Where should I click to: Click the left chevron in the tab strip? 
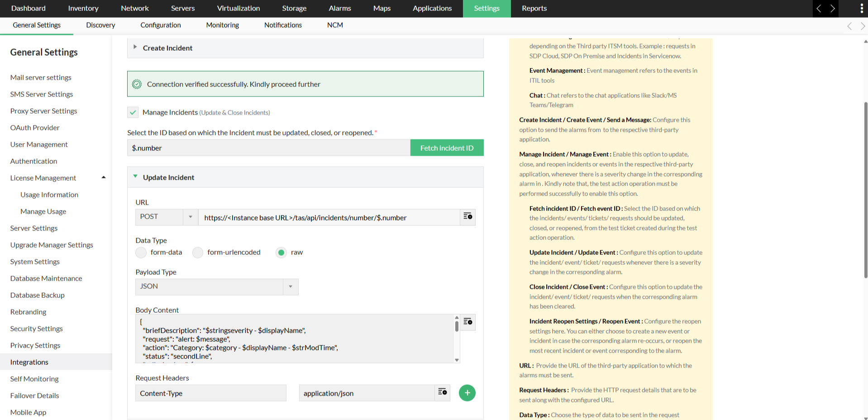(849, 26)
